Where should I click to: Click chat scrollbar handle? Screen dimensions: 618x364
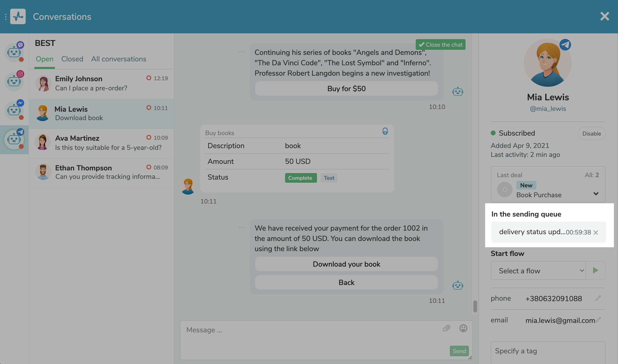click(x=475, y=306)
